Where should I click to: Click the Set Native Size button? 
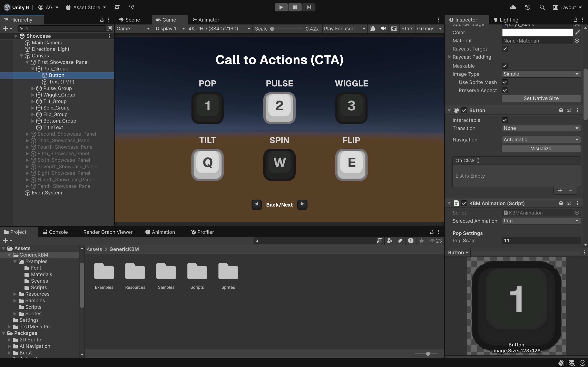pos(541,98)
